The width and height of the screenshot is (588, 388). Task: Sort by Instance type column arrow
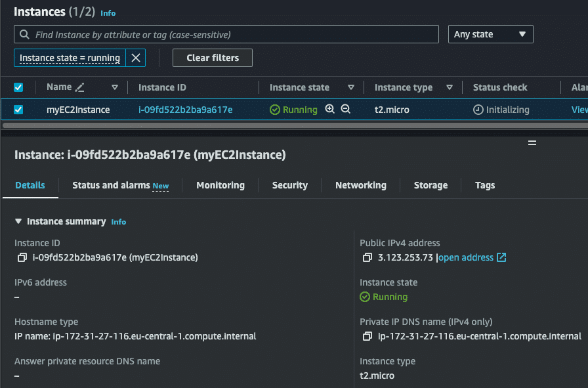click(x=450, y=87)
